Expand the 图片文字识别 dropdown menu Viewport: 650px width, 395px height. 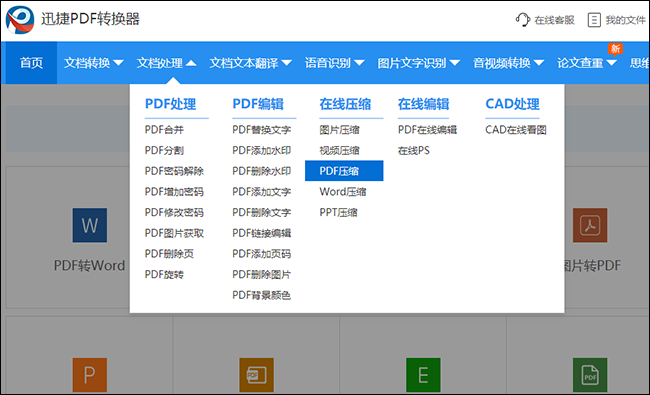pyautogui.click(x=419, y=63)
